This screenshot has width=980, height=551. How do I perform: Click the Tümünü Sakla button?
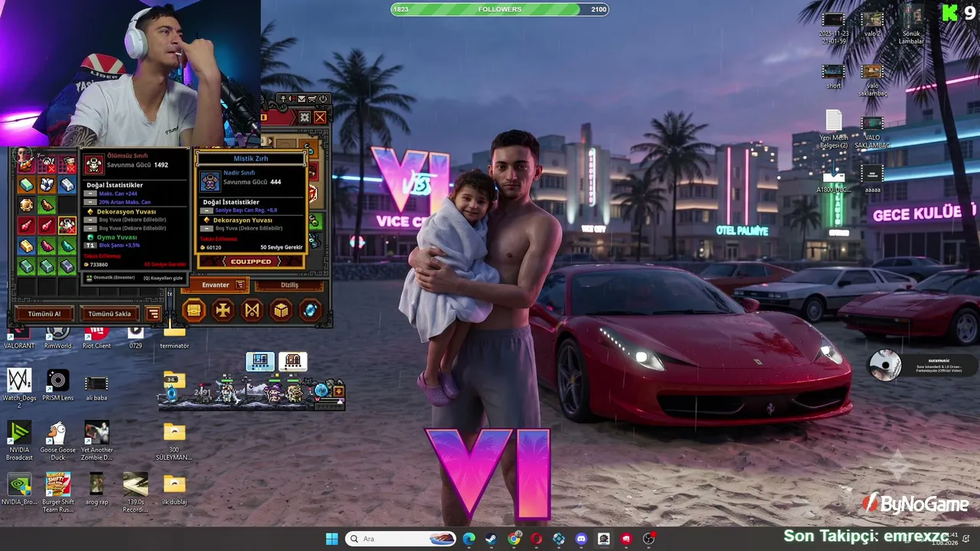click(109, 314)
